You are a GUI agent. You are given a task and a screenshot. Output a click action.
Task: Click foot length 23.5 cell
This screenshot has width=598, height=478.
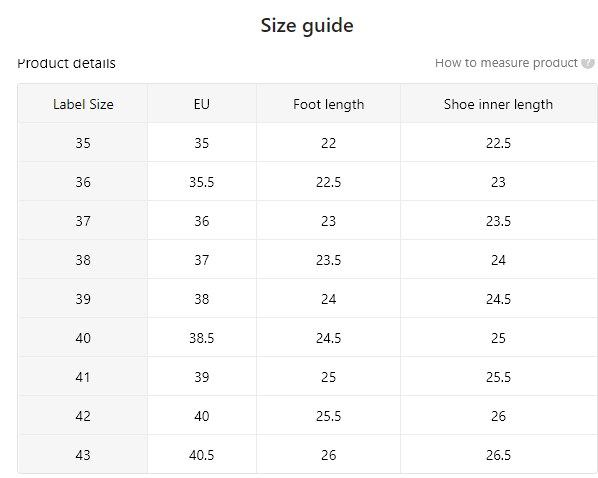[328, 260]
